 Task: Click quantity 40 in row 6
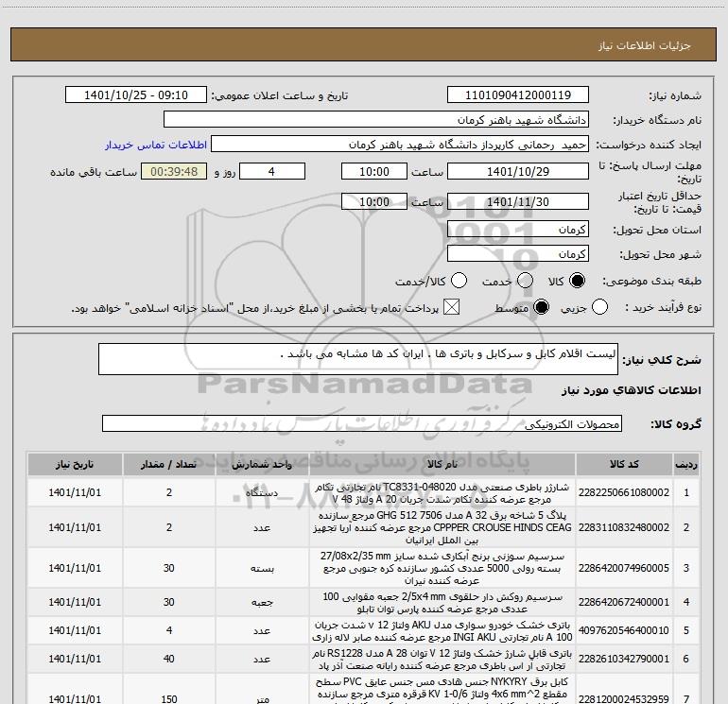pos(169,659)
